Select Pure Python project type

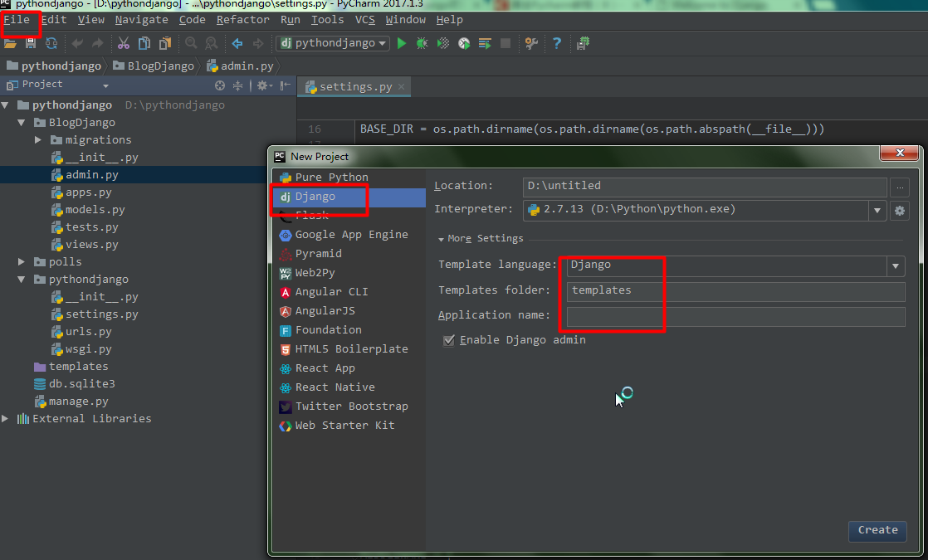pos(349,178)
